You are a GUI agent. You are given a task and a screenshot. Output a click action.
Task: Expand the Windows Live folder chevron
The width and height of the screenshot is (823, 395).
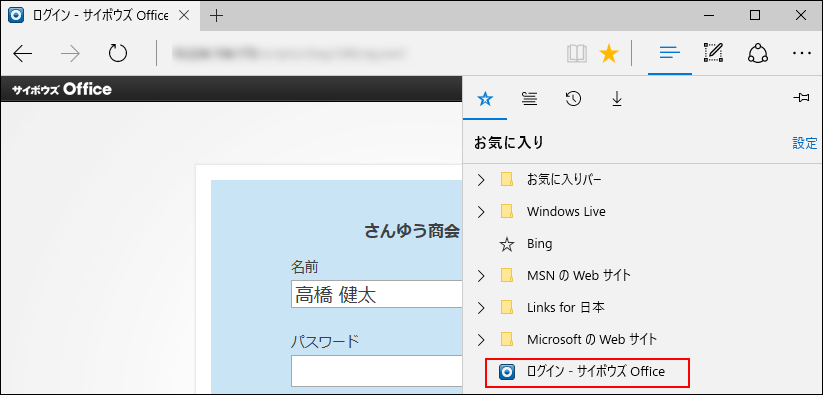(481, 212)
